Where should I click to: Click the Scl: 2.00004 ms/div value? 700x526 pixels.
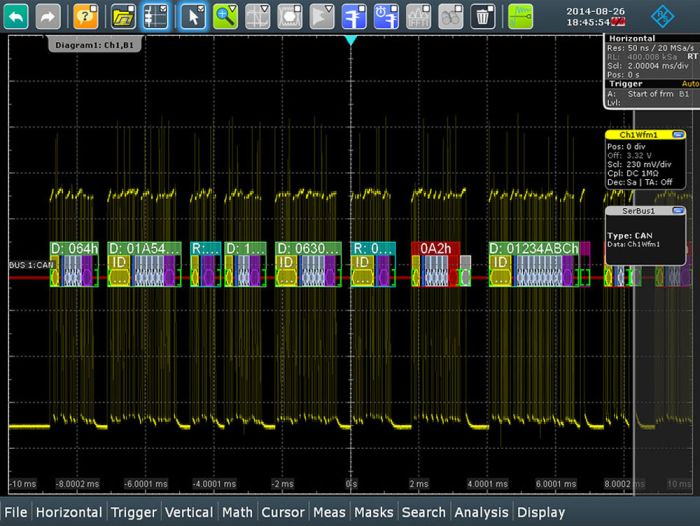[x=648, y=66]
